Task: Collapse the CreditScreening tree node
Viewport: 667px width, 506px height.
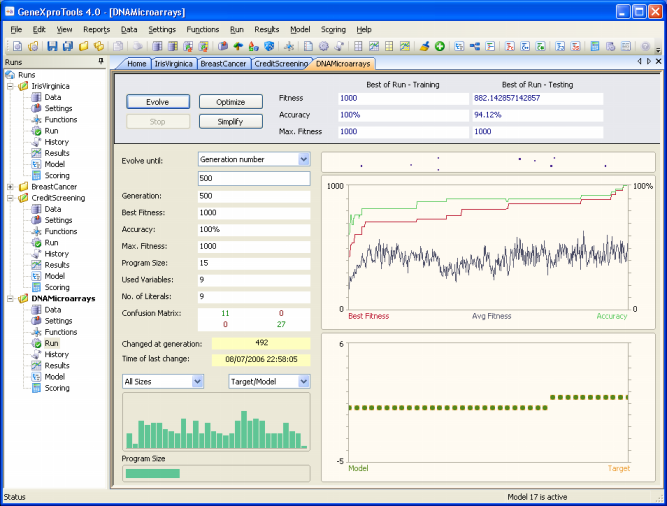Action: pos(10,198)
